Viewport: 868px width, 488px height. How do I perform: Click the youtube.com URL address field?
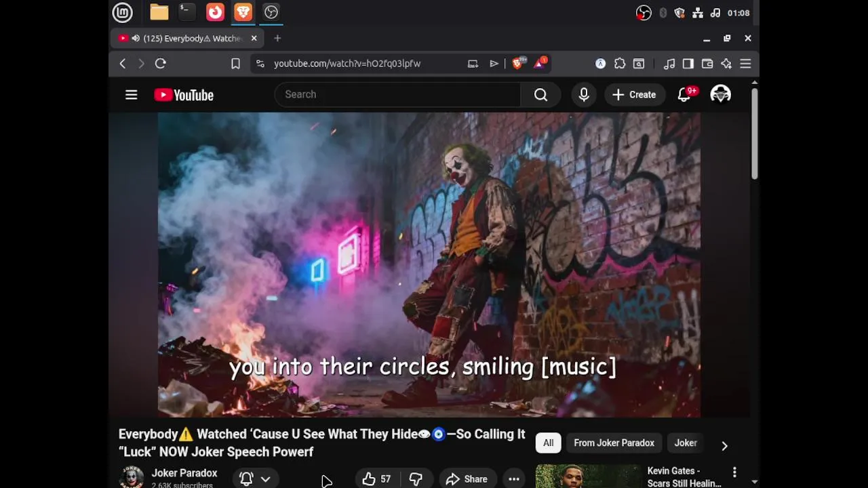coord(347,64)
